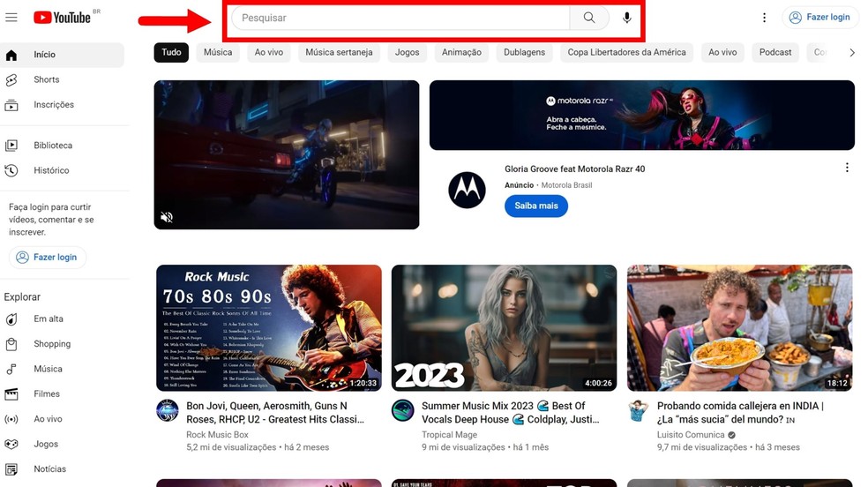Click Rock Music Box channel avatar
The image size is (868, 487).
(168, 410)
